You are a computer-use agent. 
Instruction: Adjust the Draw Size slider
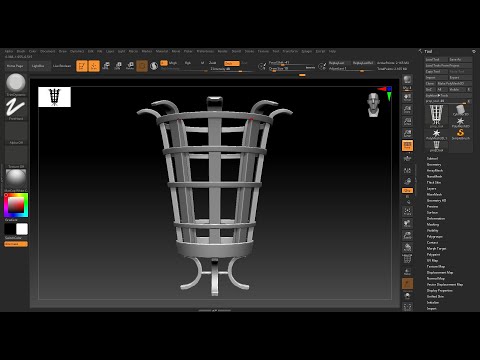tap(292, 69)
